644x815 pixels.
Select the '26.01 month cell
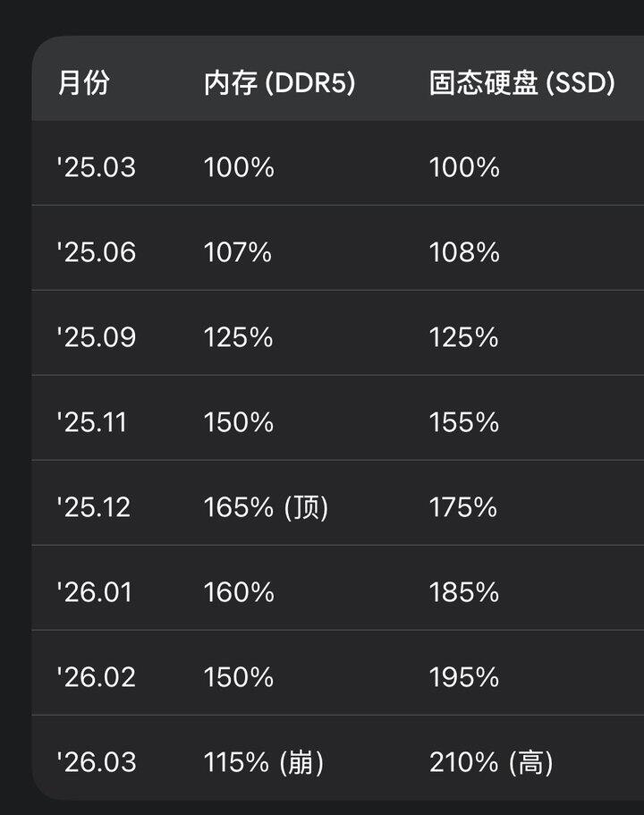(x=94, y=592)
